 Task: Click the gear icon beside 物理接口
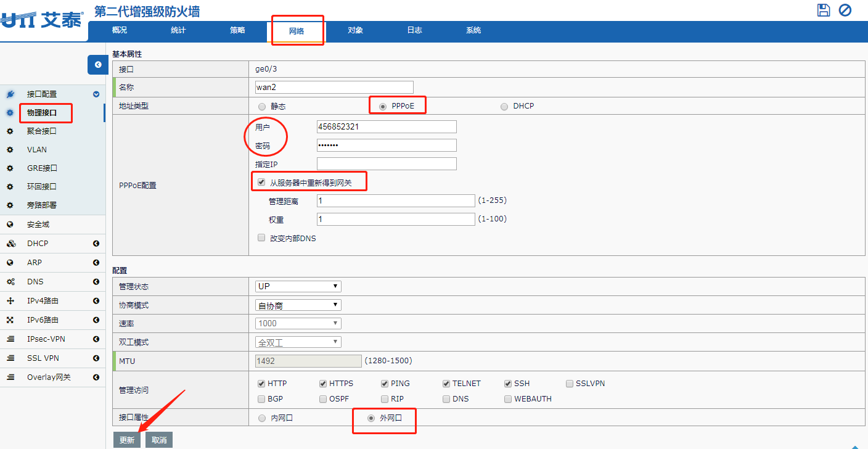coord(10,113)
